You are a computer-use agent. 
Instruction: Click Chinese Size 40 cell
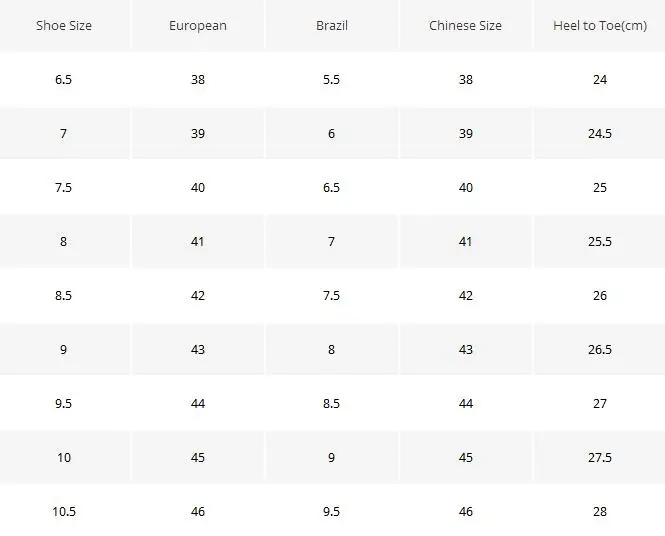465,187
